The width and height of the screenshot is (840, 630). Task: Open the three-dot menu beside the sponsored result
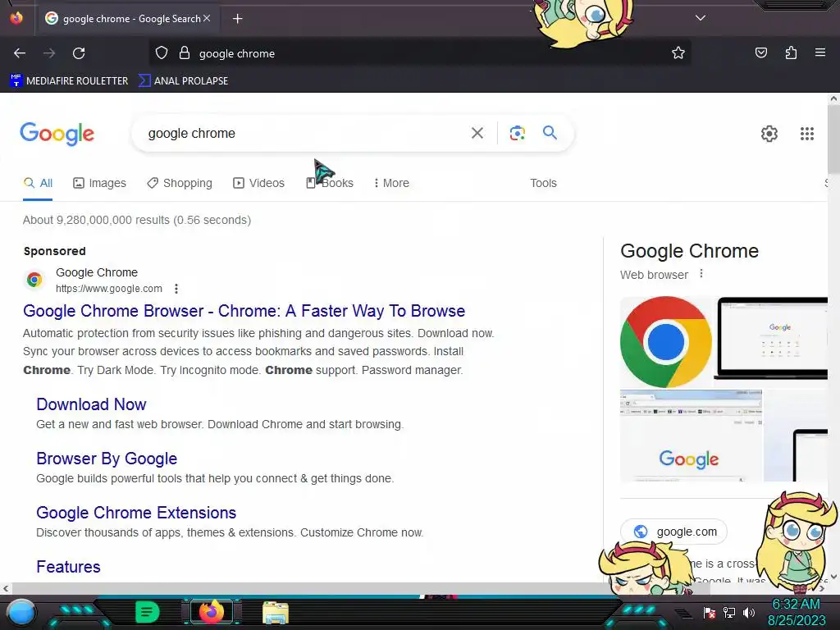[176, 289]
